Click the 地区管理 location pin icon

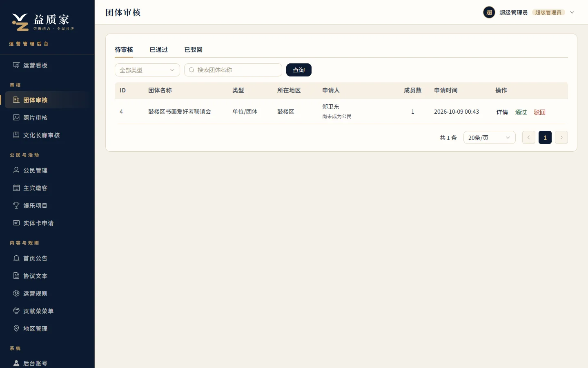(x=16, y=329)
